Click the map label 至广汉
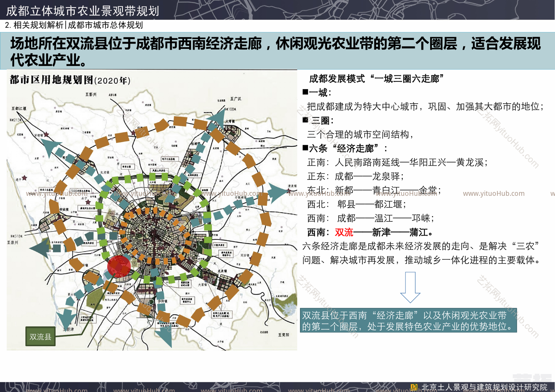Image resolution: width=555 pixels, height=392 pixels. (x=236, y=99)
